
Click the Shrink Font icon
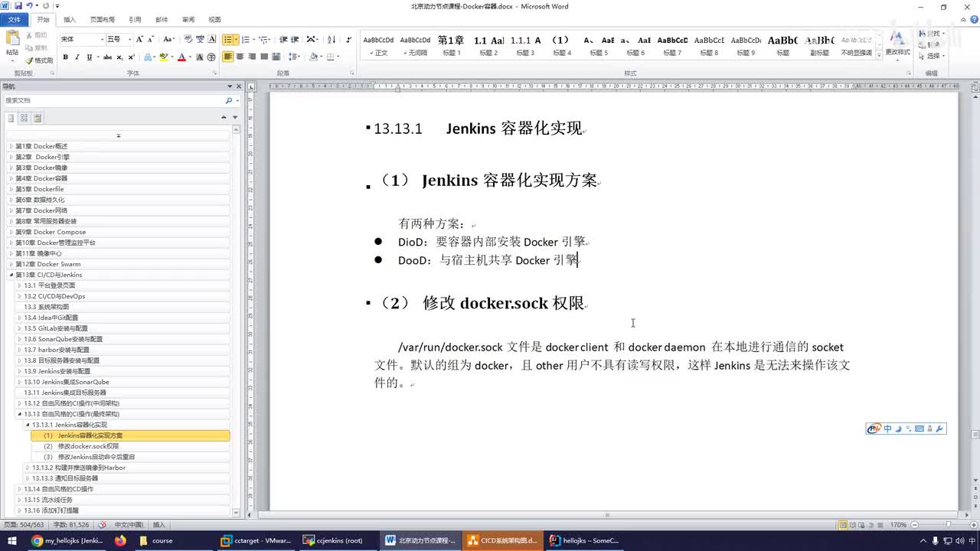pos(152,39)
